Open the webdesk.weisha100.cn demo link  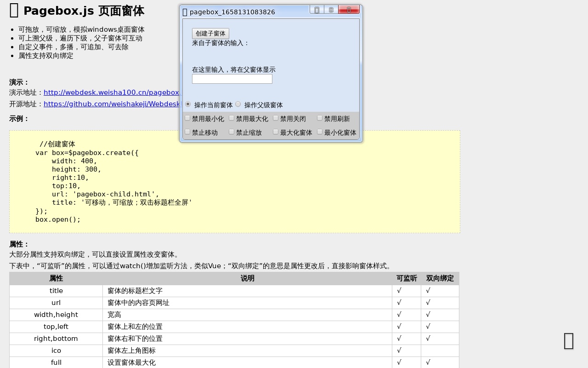coord(112,92)
